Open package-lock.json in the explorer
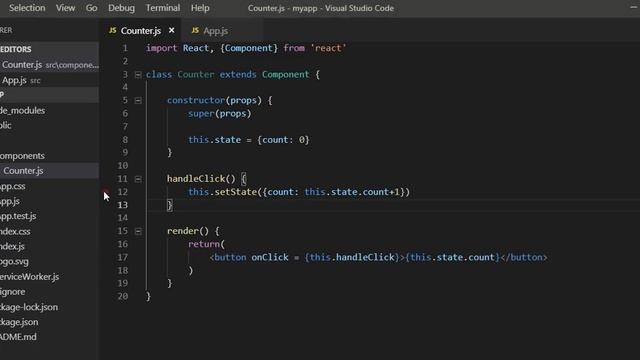The width and height of the screenshot is (640, 360). (29, 307)
